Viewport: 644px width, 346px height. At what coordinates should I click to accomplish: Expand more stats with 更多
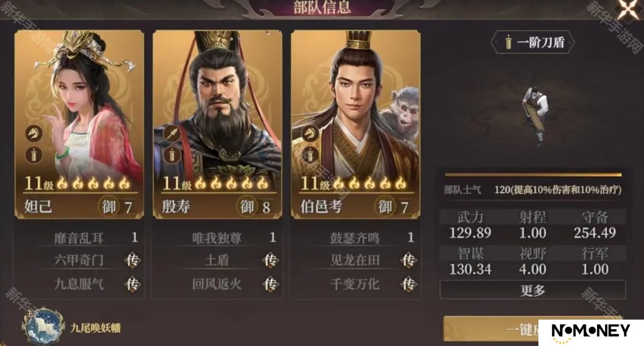pos(533,290)
